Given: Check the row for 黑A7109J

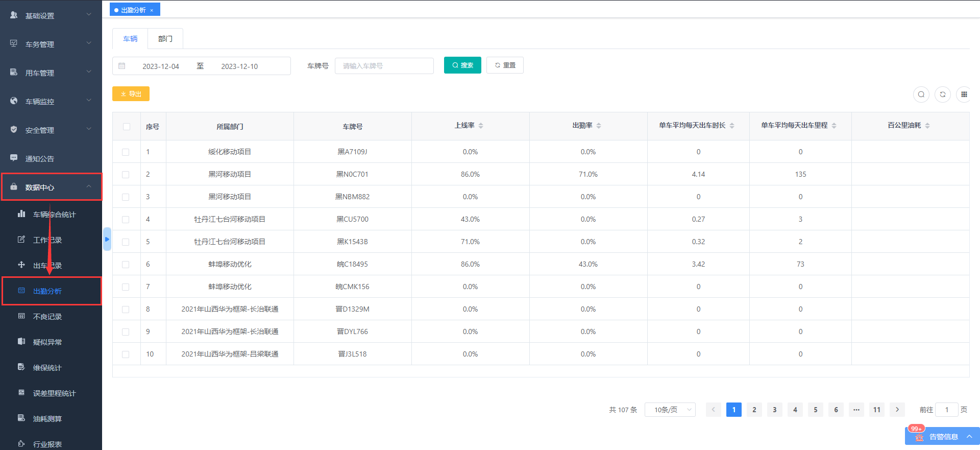Looking at the screenshot, I should 126,152.
